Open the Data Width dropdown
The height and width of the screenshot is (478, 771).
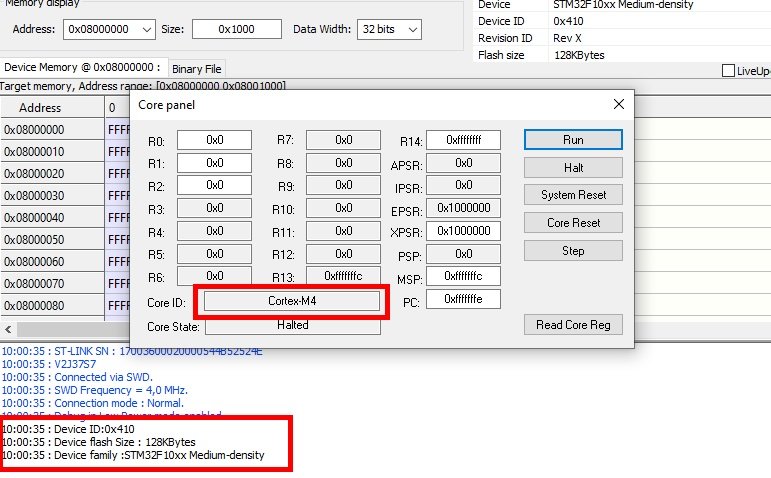click(x=389, y=30)
